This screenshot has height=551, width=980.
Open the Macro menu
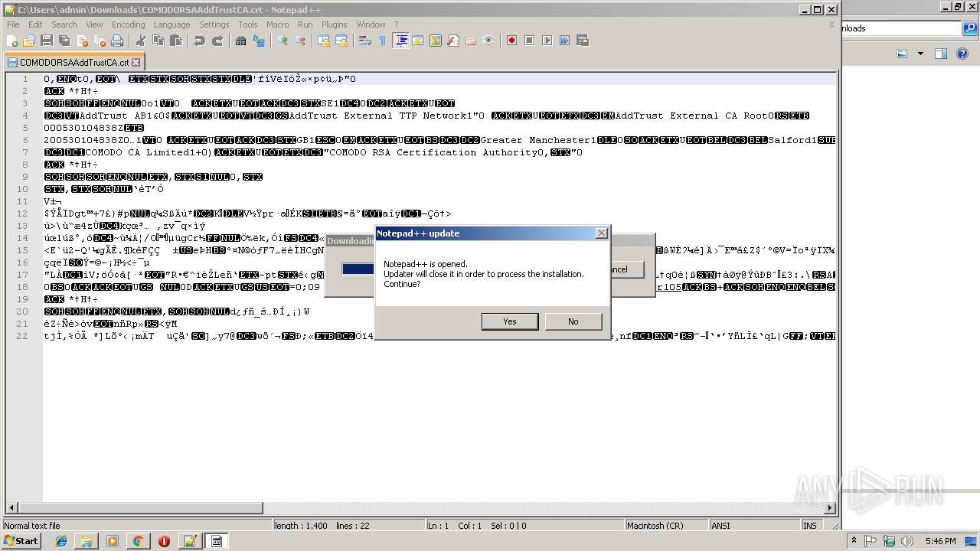tap(277, 24)
